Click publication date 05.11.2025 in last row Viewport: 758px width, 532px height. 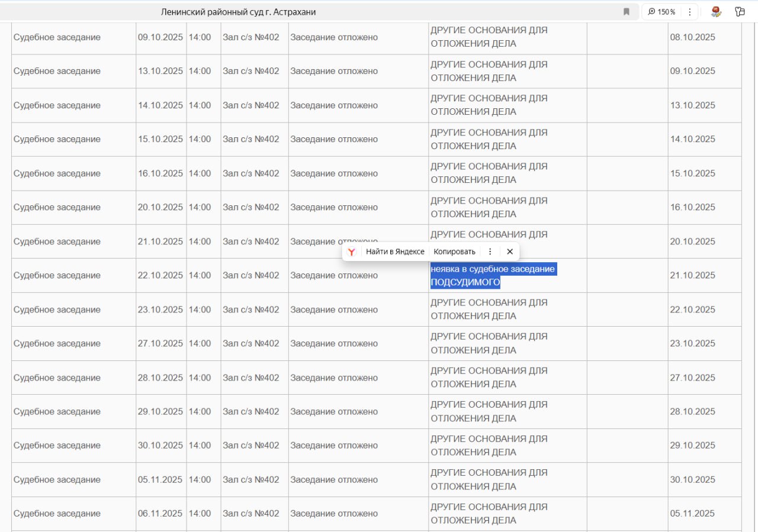[692, 514]
